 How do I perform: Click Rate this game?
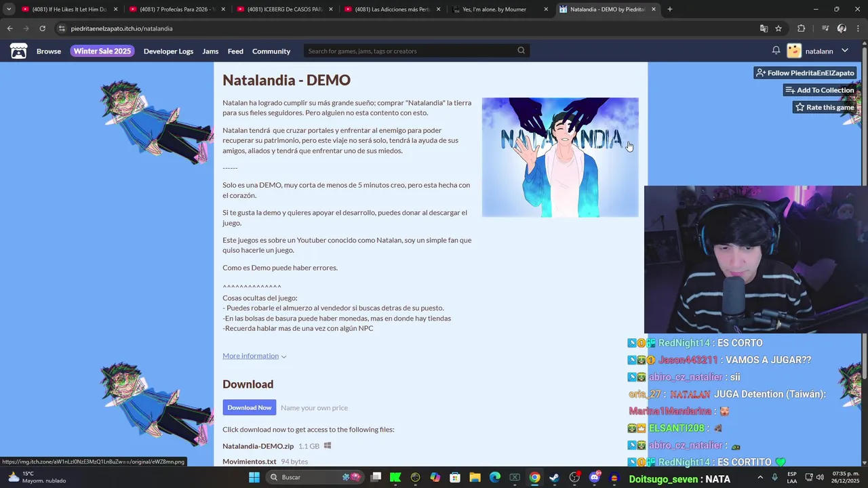pyautogui.click(x=825, y=107)
